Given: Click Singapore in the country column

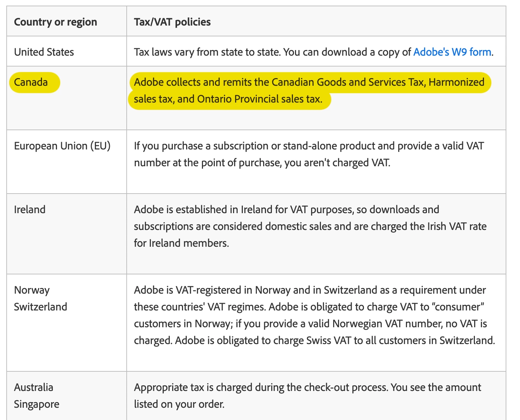Looking at the screenshot, I should [x=37, y=404].
